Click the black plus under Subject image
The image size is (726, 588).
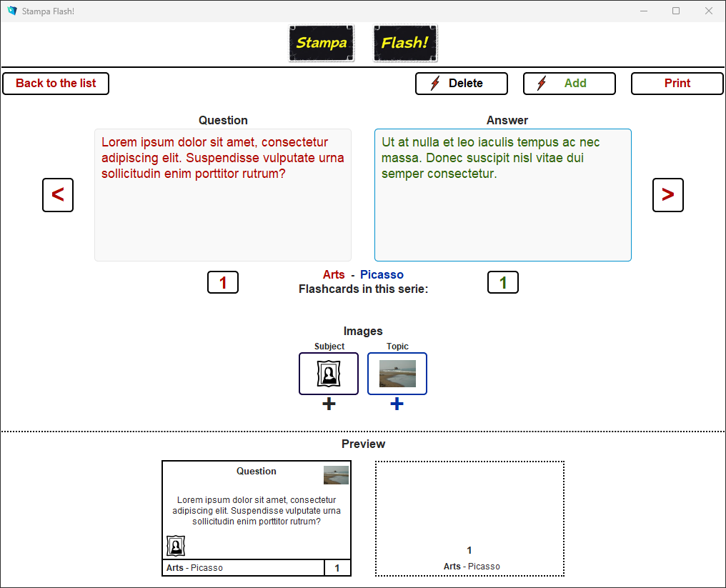click(329, 404)
